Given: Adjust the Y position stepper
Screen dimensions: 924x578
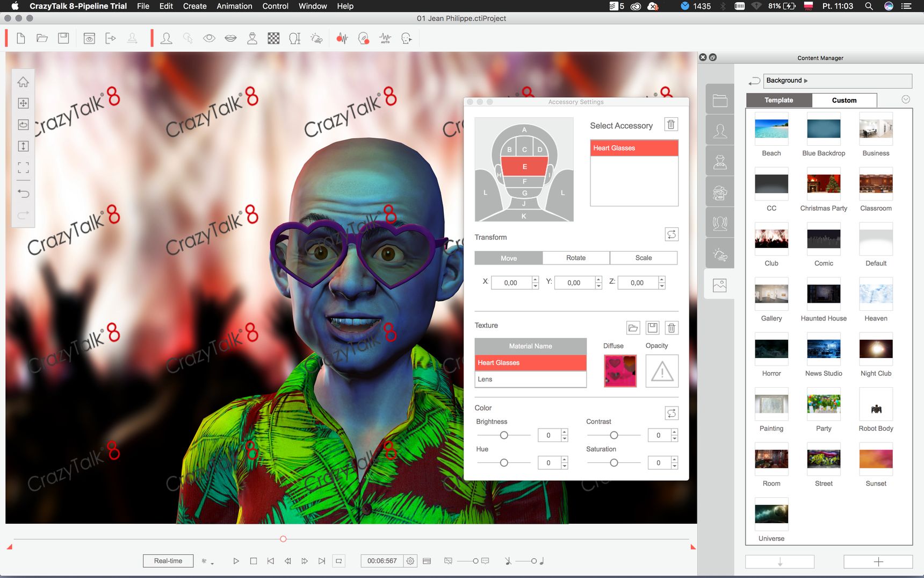Looking at the screenshot, I should pos(598,283).
